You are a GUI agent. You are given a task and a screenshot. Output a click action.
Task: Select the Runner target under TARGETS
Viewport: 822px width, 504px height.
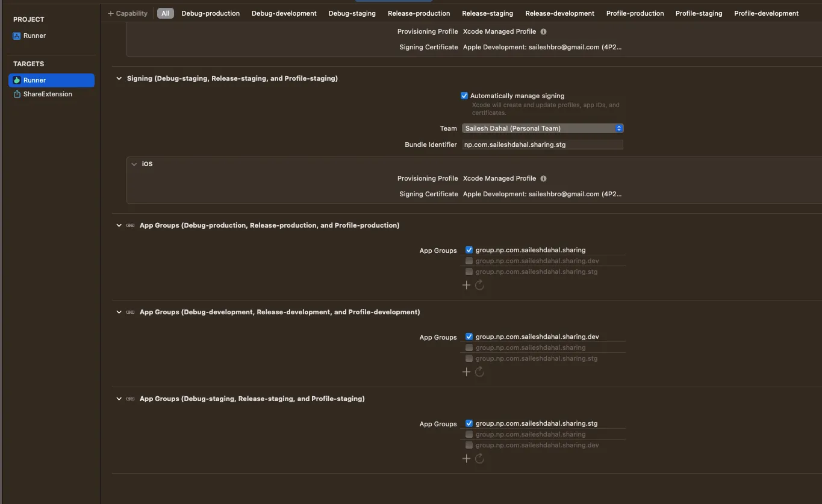(x=51, y=80)
